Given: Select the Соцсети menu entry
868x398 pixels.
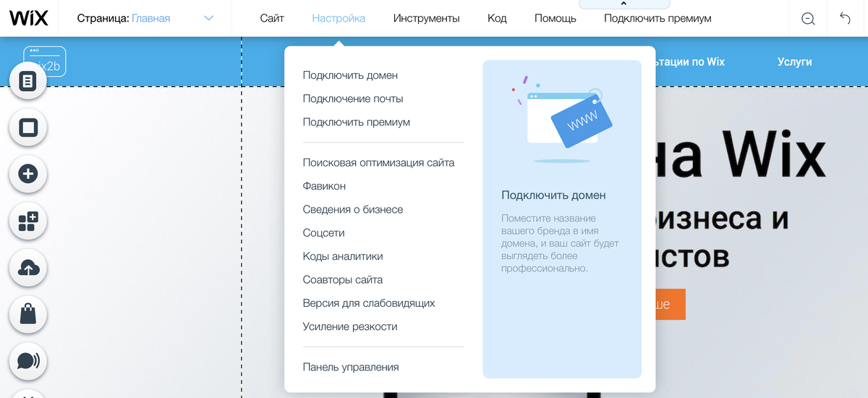Looking at the screenshot, I should tap(323, 233).
